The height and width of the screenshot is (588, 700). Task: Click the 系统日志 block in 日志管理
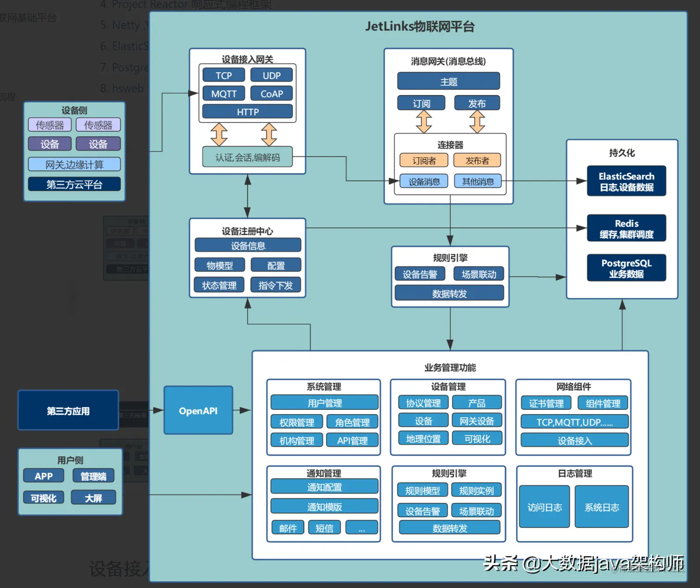pyautogui.click(x=602, y=507)
